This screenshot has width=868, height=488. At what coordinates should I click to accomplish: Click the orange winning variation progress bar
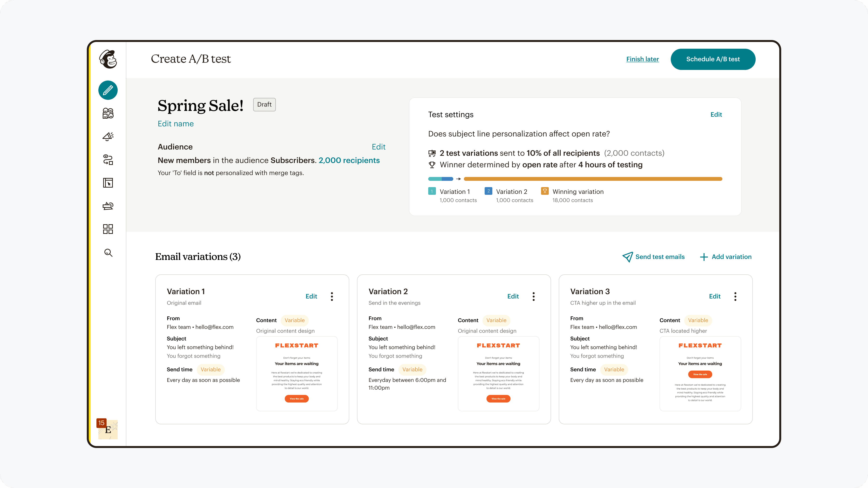click(593, 179)
